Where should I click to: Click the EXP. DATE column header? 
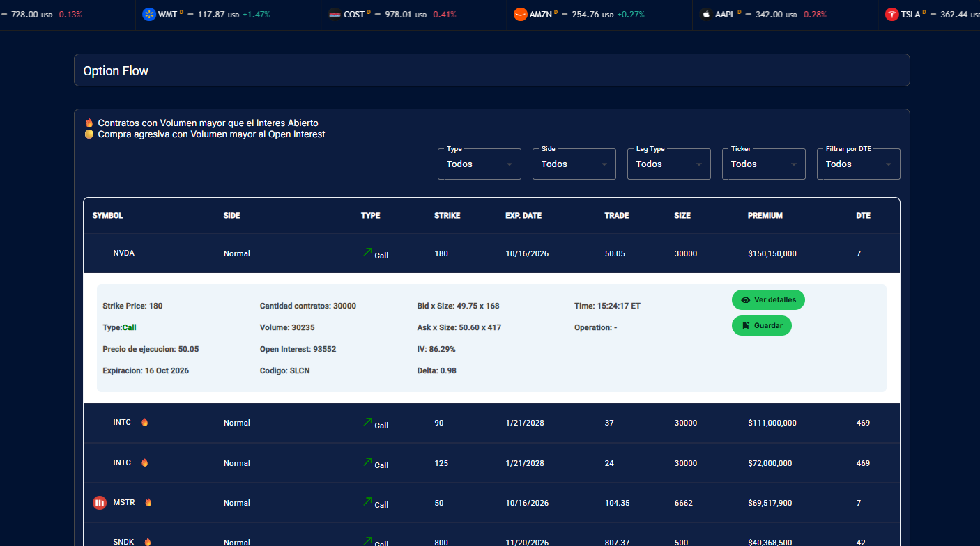tap(523, 216)
